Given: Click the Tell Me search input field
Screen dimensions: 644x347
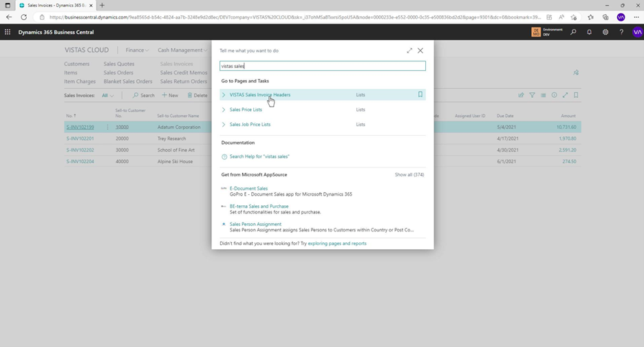Looking at the screenshot, I should pos(322,66).
